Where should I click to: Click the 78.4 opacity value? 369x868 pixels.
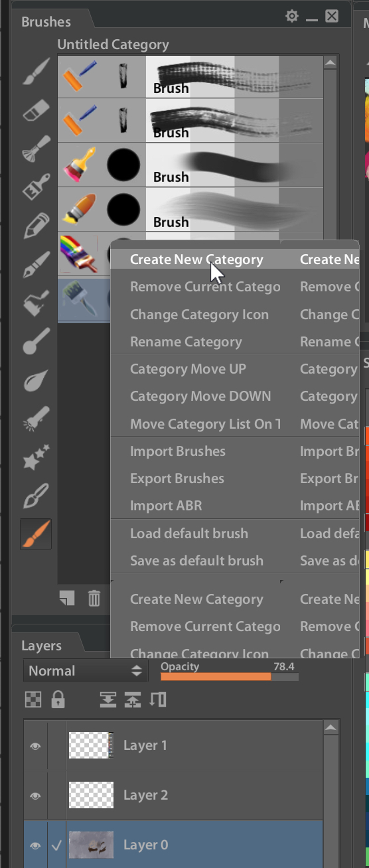284,666
